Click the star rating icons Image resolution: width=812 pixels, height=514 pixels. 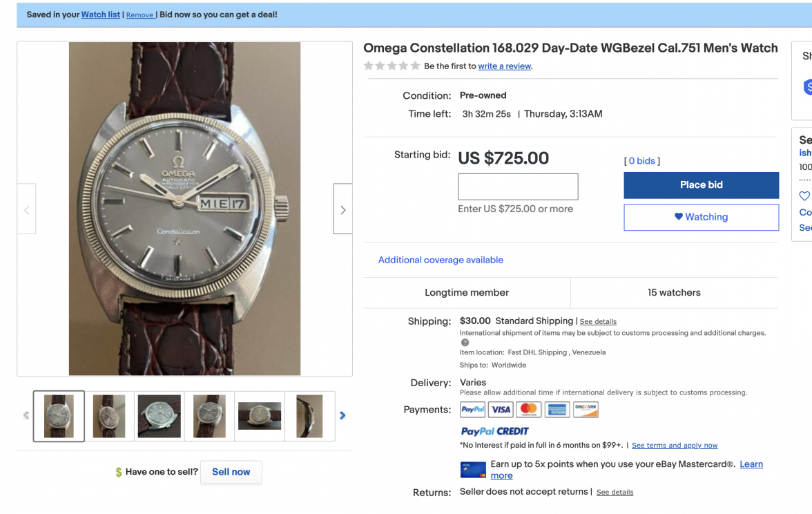[391, 66]
